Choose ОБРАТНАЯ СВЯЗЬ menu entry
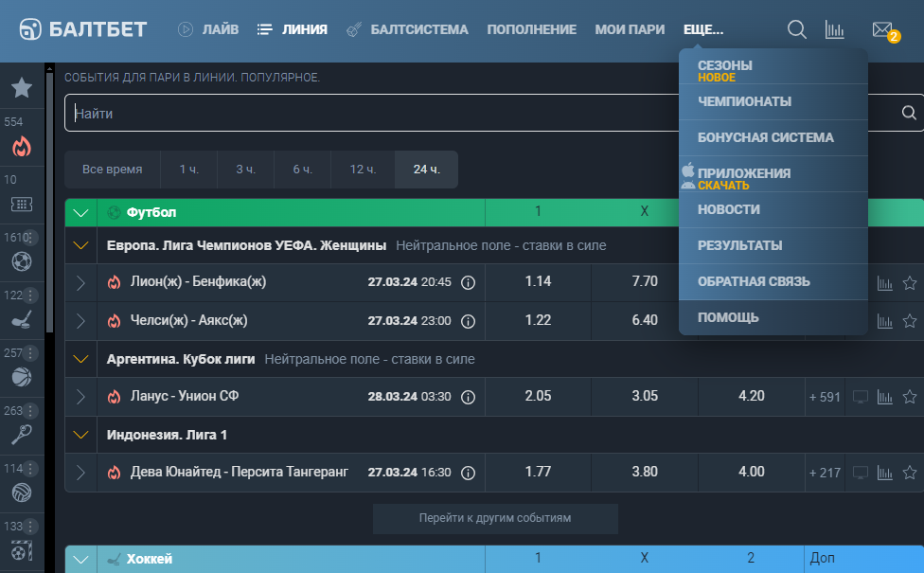924x573 pixels. pos(773,282)
